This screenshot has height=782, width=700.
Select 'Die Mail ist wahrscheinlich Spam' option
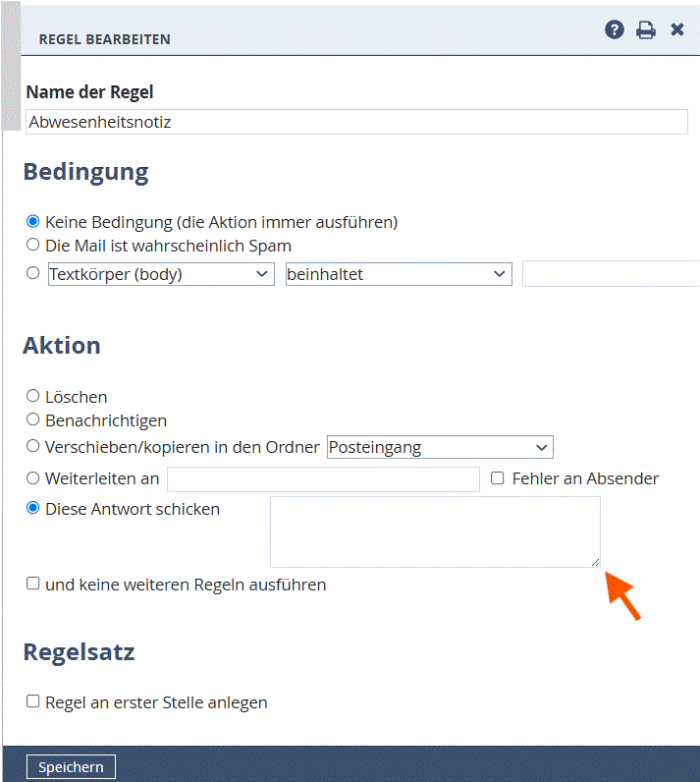[x=33, y=245]
